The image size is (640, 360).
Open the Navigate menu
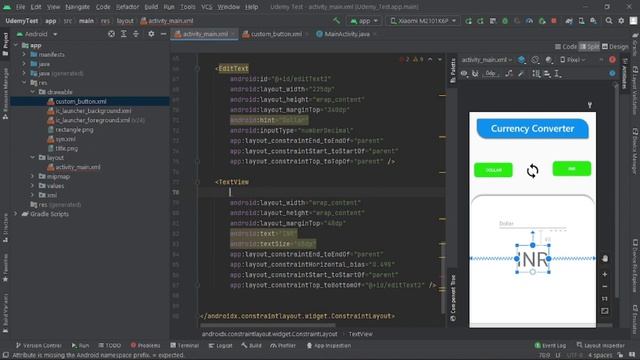tap(77, 7)
